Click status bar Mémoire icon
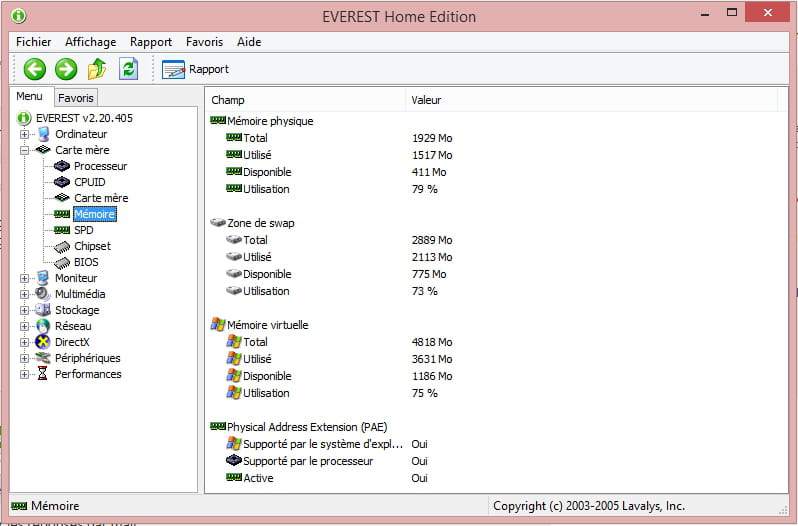Viewport: 798px width, 526px height. click(x=19, y=506)
